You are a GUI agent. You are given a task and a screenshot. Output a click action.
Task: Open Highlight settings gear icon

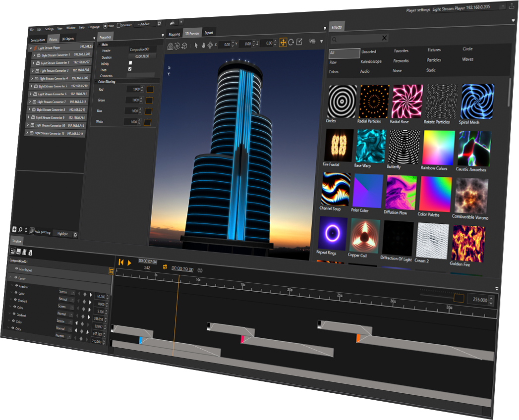tap(75, 234)
